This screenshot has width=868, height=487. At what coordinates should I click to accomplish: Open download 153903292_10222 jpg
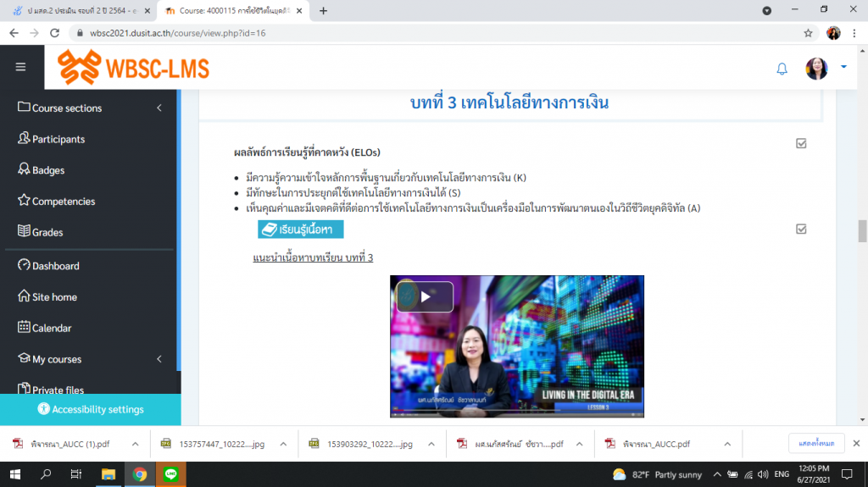(x=361, y=444)
